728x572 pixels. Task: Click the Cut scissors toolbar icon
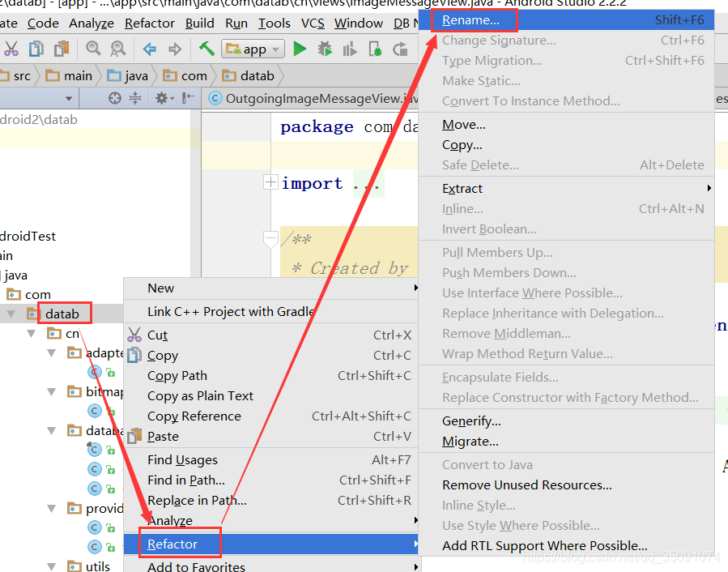click(11, 49)
